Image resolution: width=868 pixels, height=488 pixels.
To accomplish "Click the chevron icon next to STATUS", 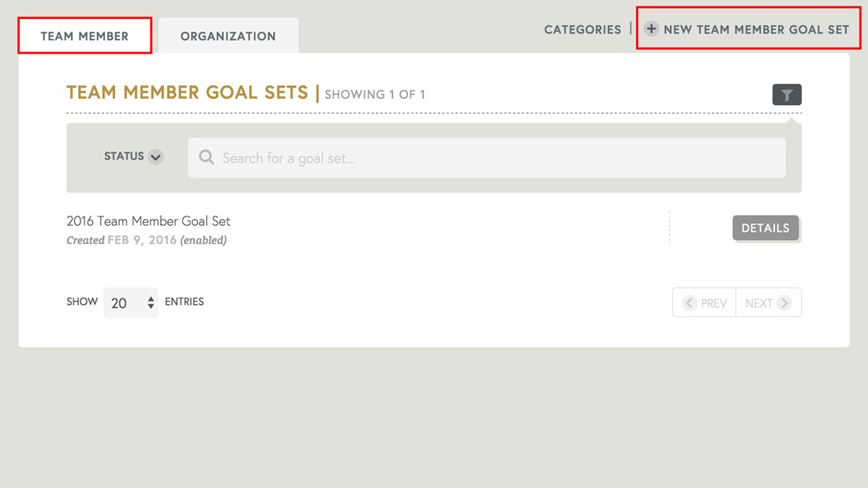I will coord(155,157).
